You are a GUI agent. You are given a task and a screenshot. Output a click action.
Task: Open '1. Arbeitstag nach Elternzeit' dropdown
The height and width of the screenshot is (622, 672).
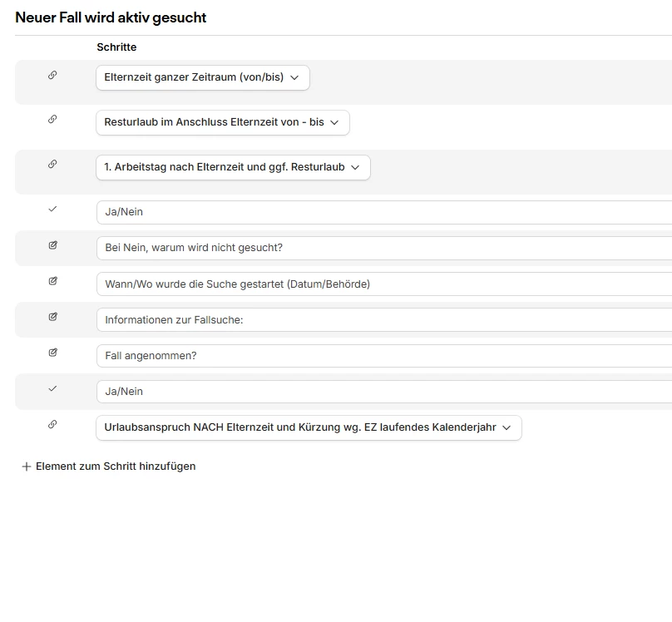click(x=233, y=167)
